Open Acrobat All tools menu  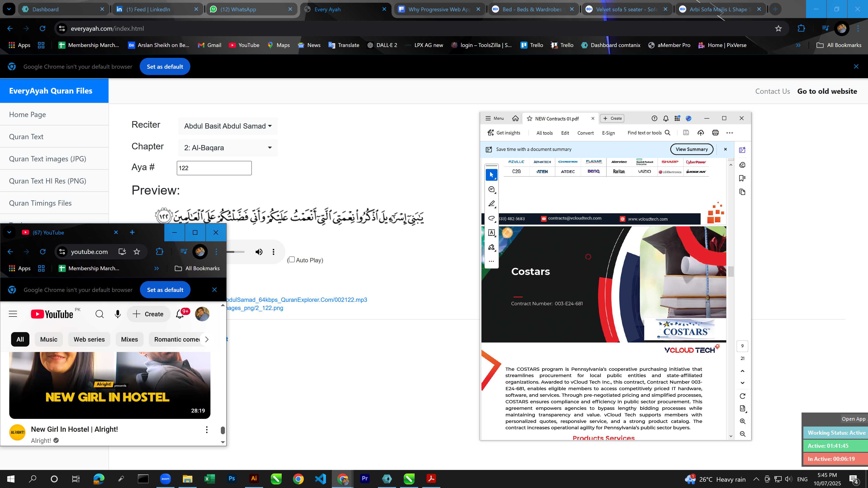(545, 133)
